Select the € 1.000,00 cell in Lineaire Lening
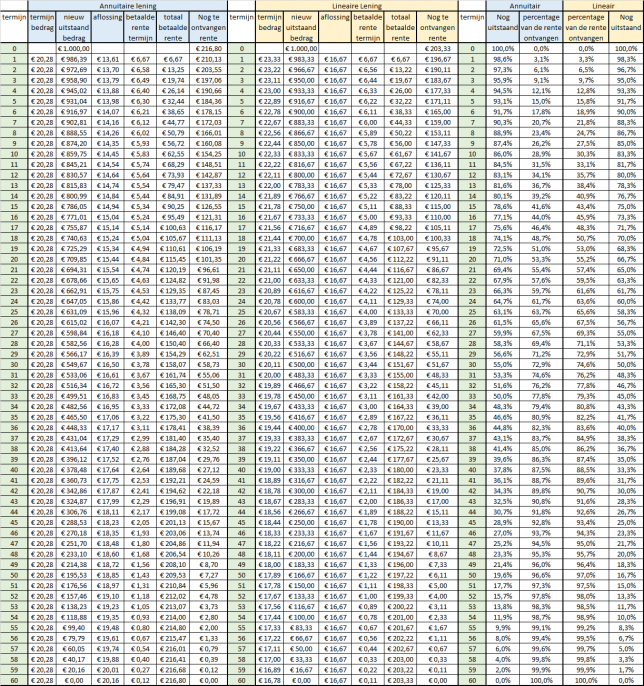The width and height of the screenshot is (644, 686). tap(300, 48)
